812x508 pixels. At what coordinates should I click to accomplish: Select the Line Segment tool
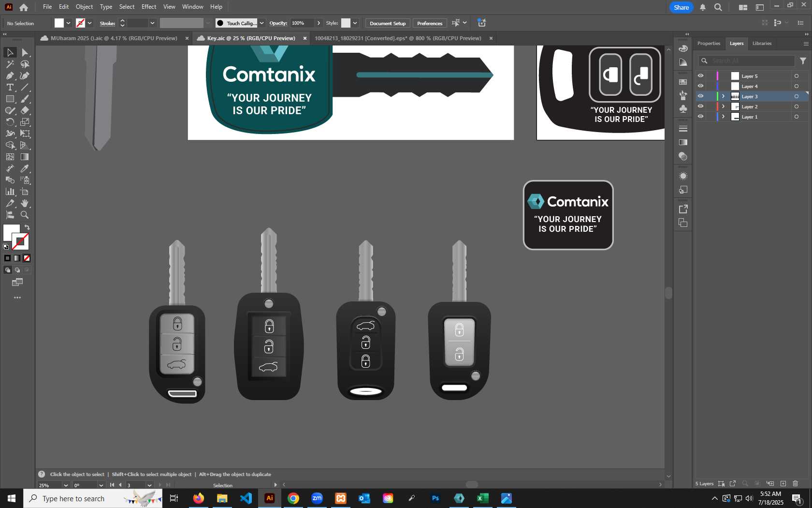tap(25, 87)
